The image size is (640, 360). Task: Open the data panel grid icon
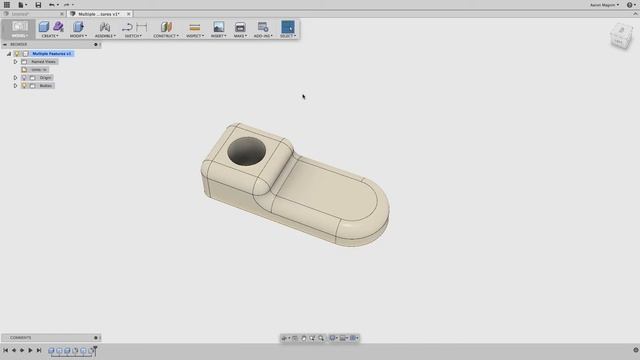(x=7, y=5)
